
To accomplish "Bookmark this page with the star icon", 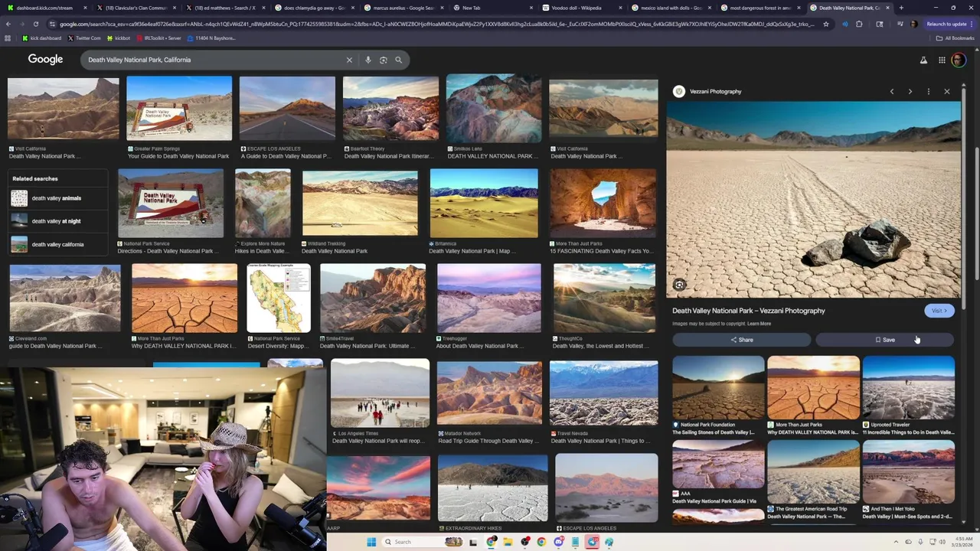I will (825, 24).
